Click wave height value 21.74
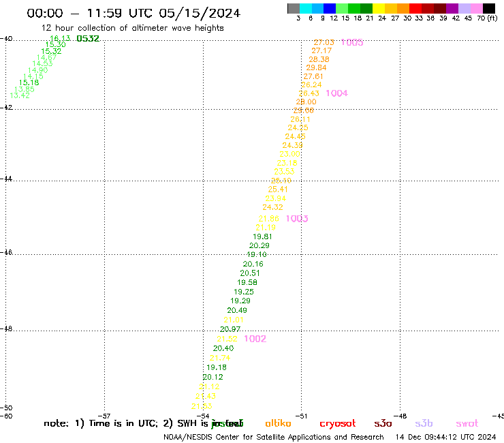Screen dimensions: 504x443 pyautogui.click(x=220, y=358)
